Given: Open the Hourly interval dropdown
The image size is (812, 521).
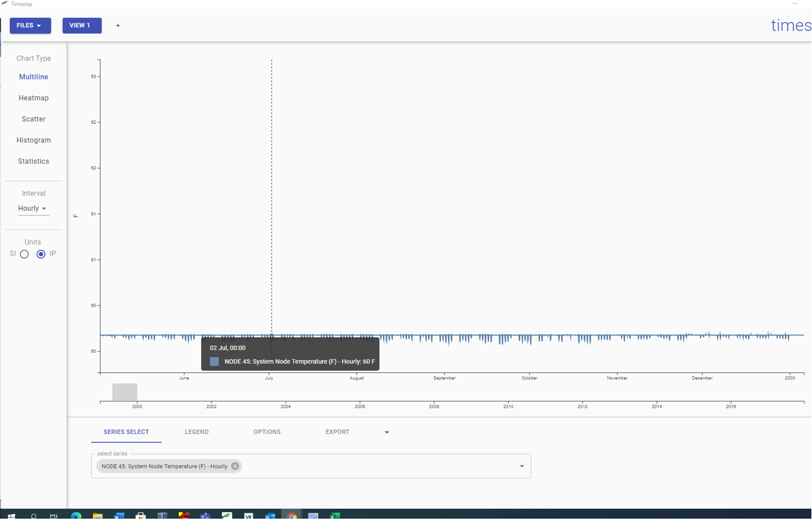Looking at the screenshot, I should coord(33,209).
